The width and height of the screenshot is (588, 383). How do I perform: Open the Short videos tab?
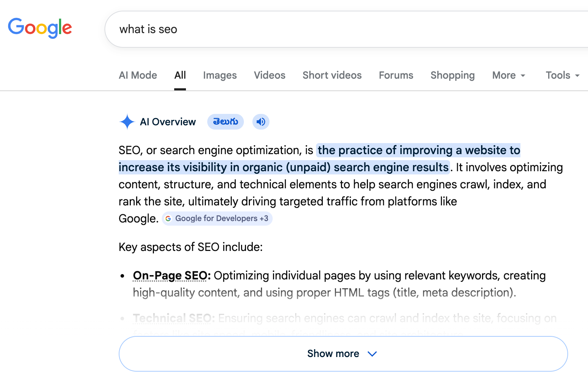332,75
